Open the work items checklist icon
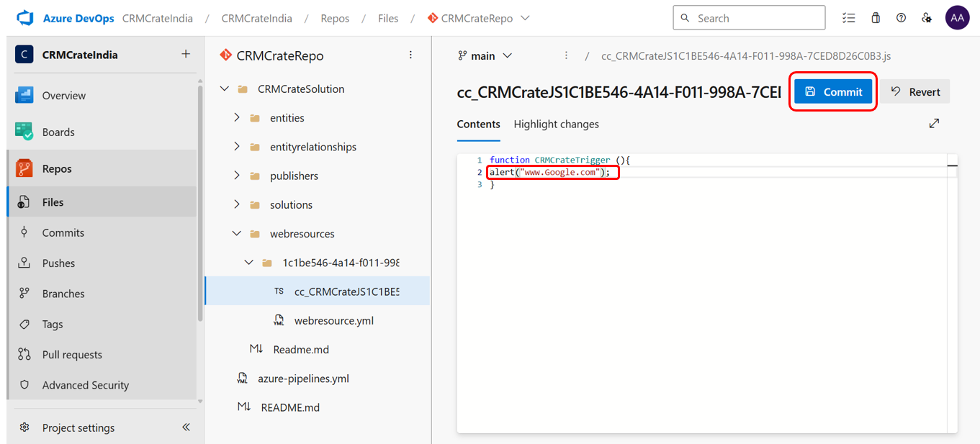This screenshot has width=980, height=444. click(x=849, y=19)
